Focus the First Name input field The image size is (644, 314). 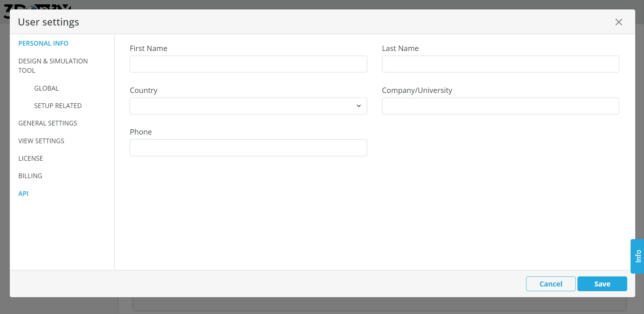point(248,64)
